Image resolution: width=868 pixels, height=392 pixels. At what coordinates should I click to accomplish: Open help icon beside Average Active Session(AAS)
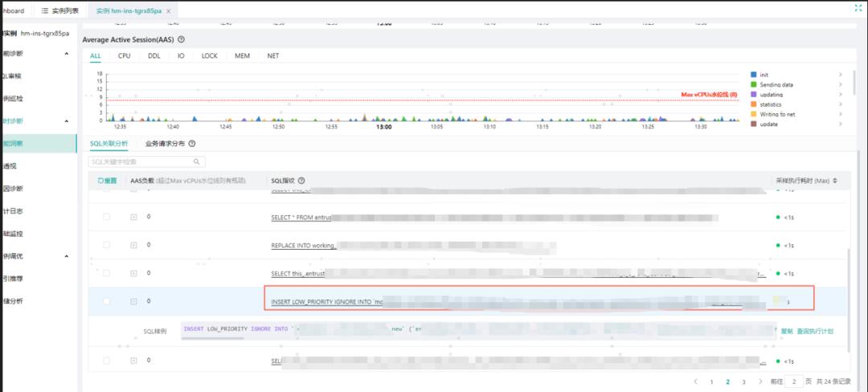tap(181, 40)
